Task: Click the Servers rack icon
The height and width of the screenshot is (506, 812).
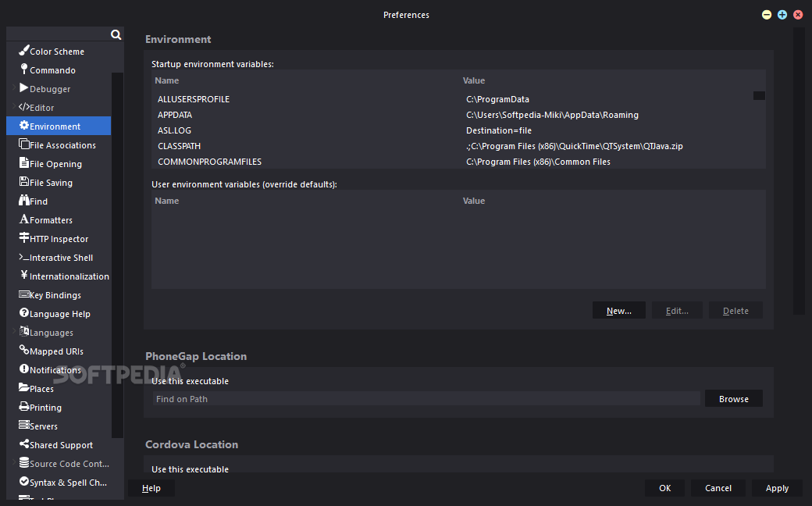Action: [24, 425]
